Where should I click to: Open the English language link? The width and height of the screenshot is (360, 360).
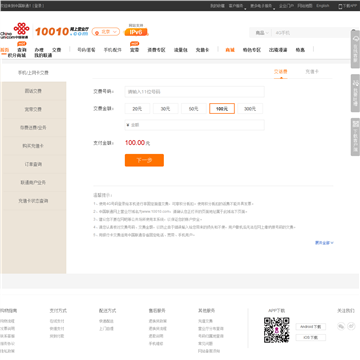point(323,6)
